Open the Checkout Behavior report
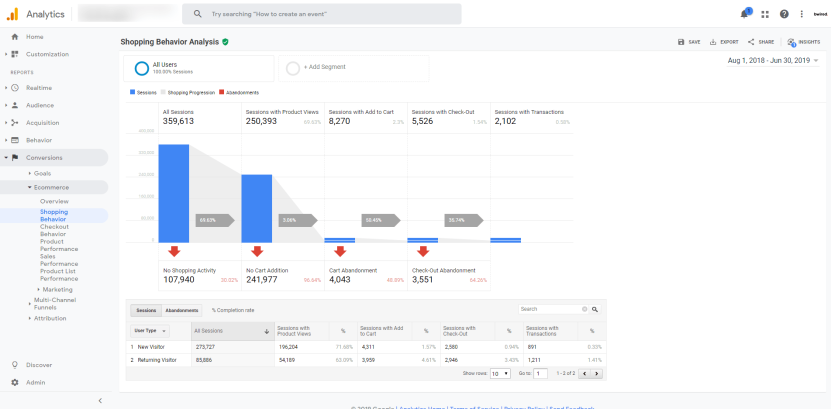Image resolution: width=831 pixels, height=409 pixels. pyautogui.click(x=54, y=230)
